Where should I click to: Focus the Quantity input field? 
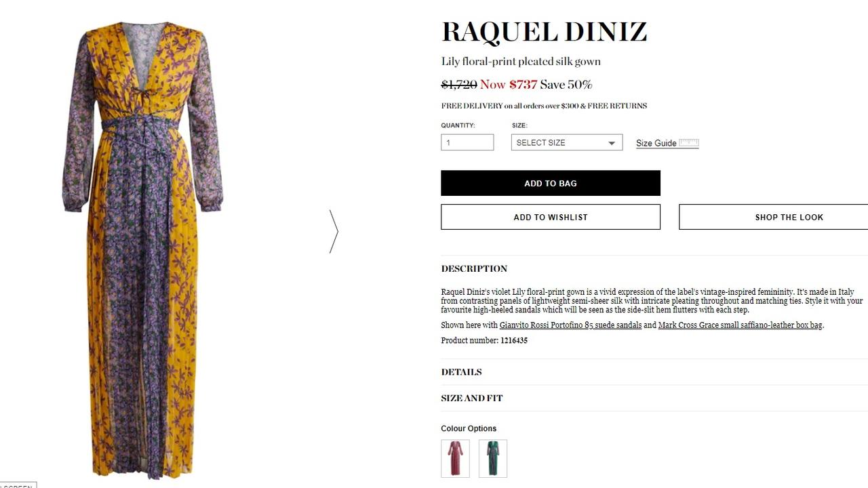[x=467, y=142]
